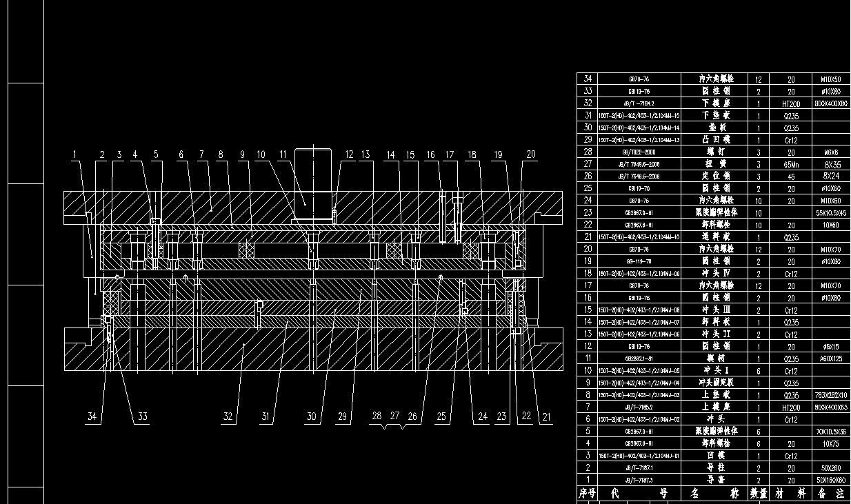This screenshot has width=851, height=504.
Task: Click the 65Mn material cell in row 27
Action: coord(791,164)
